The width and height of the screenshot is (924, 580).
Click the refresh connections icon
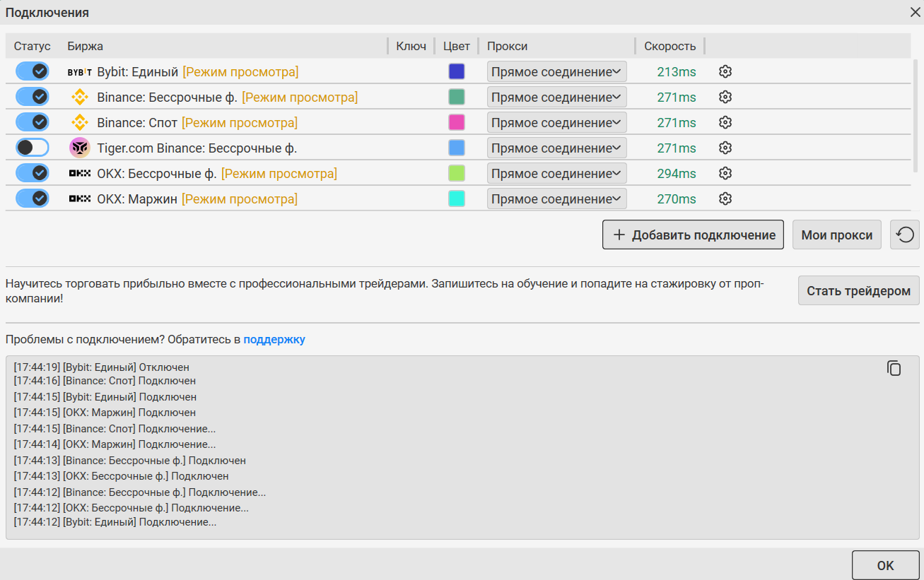[905, 235]
